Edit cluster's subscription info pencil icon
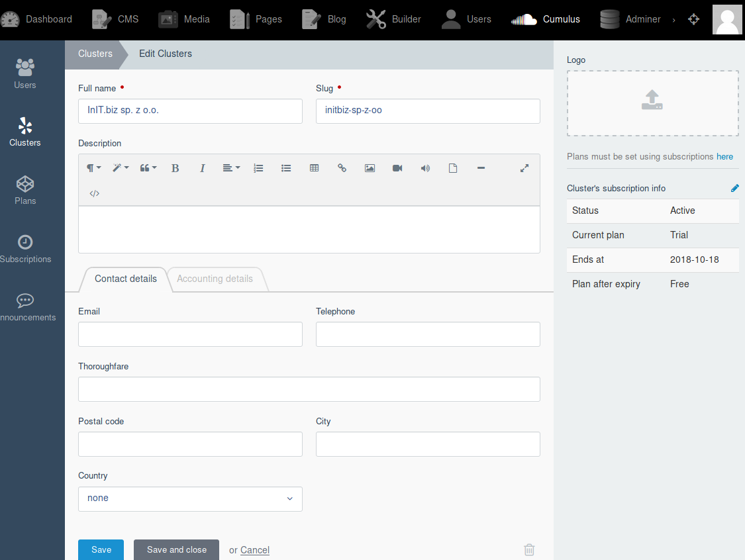745x560 pixels. click(x=734, y=188)
